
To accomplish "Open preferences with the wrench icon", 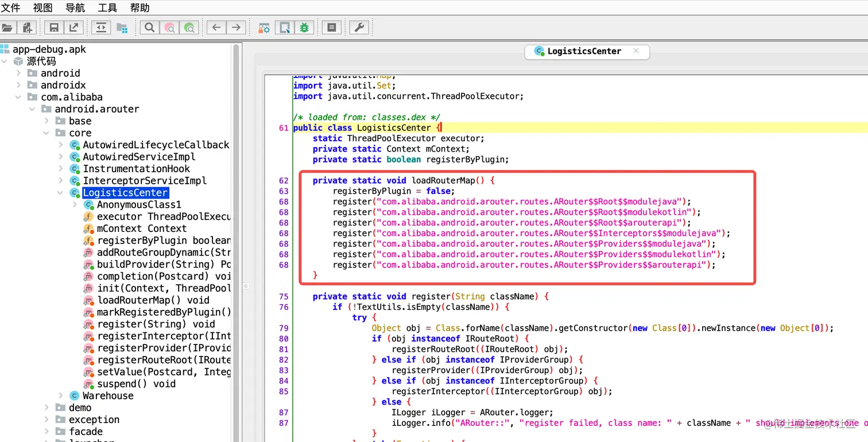I will tap(359, 27).
